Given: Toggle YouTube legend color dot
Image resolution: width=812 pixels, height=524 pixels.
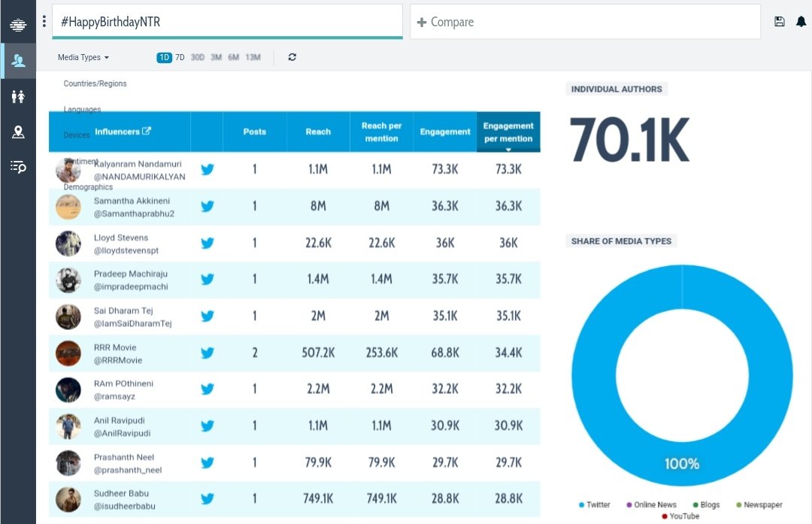Looking at the screenshot, I should coord(665,516).
